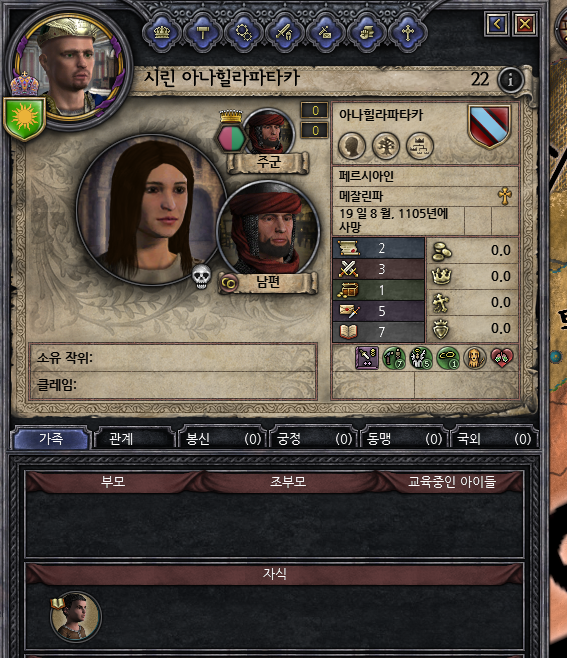This screenshot has width=567, height=658.
Task: Open the 동맹 tab
Action: 403,439
